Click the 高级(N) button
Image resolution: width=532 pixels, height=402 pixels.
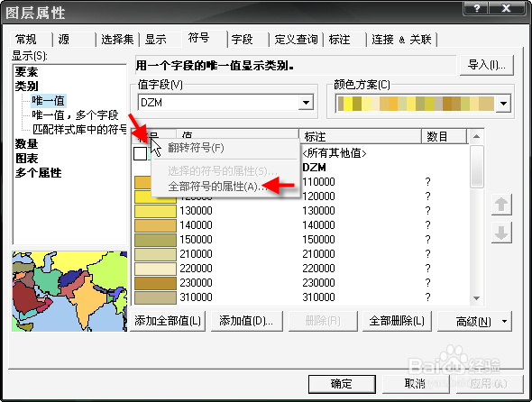[474, 321]
